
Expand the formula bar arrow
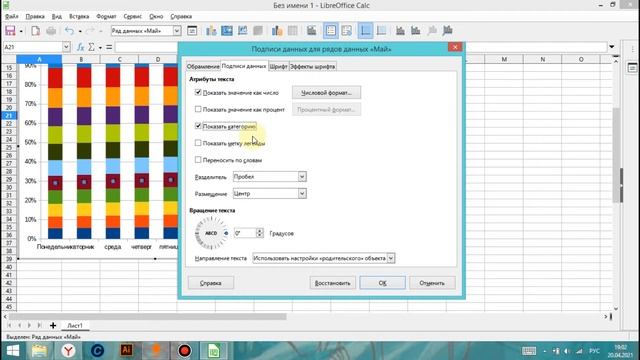[611, 47]
